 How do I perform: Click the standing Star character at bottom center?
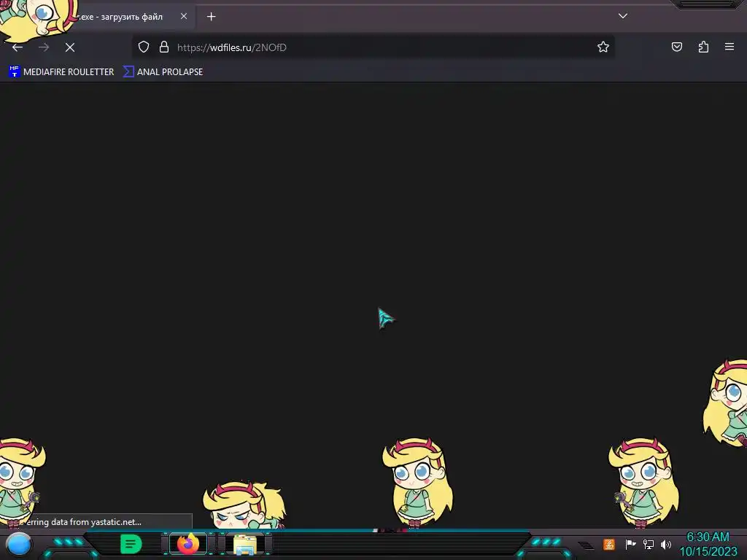click(x=417, y=483)
